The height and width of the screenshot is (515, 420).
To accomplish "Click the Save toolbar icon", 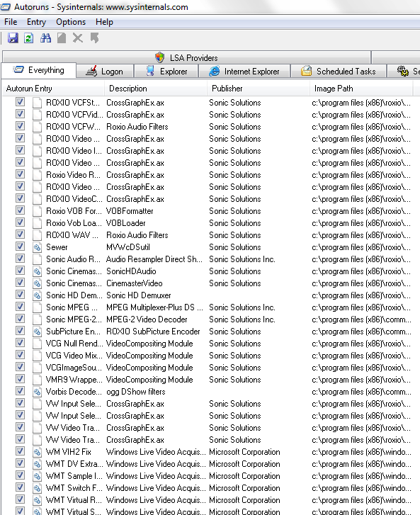I will (x=13, y=38).
